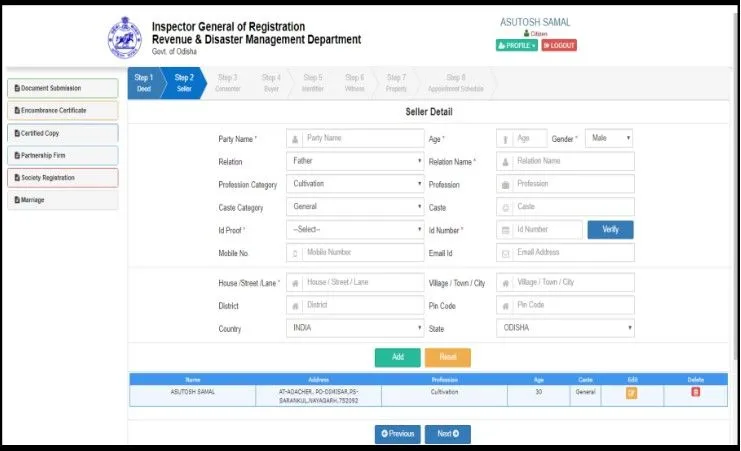Open Encumbrance Certificate sidebar item
This screenshot has height=451, width=741.
pyautogui.click(x=62, y=110)
